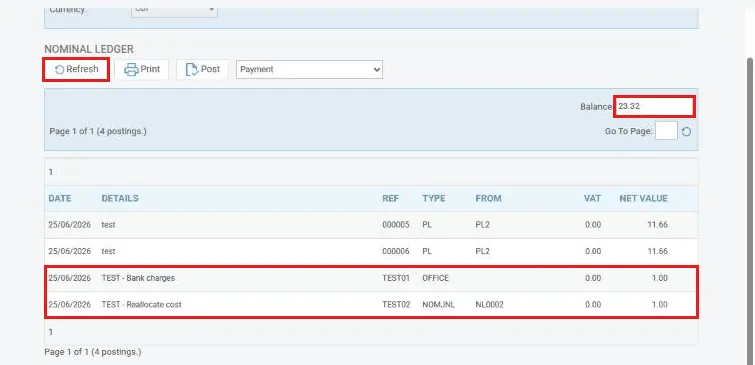Viewport: 755px width, 365px height.
Task: Click the NET VALUE column header
Action: coord(643,198)
